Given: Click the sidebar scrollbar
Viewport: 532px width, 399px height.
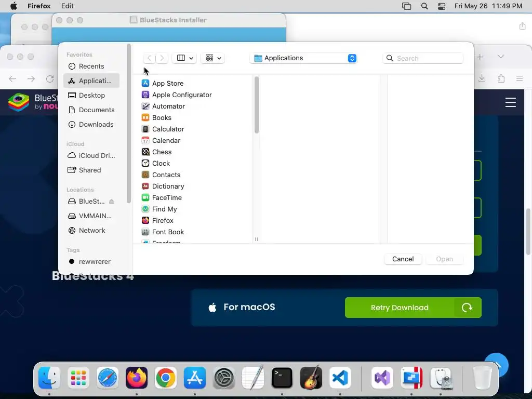Looking at the screenshot, I should pyautogui.click(x=129, y=124).
